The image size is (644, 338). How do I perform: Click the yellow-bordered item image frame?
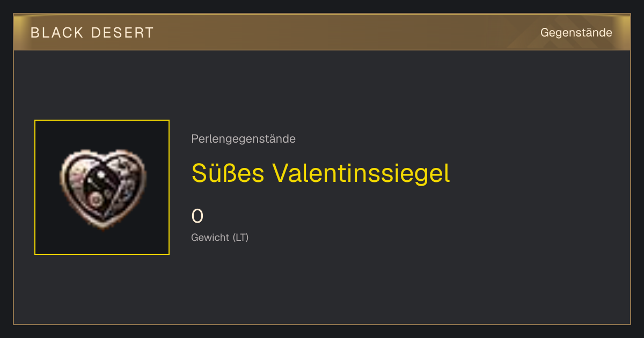pos(102,187)
